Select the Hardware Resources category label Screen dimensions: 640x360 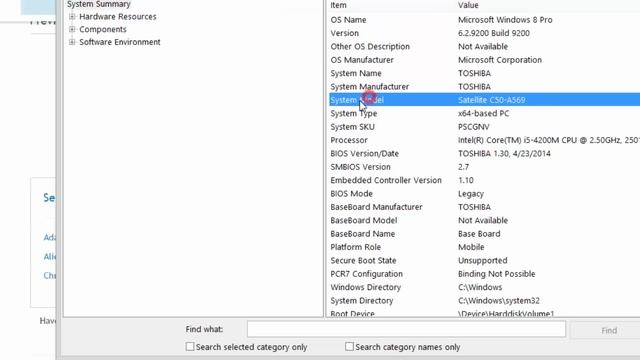click(x=118, y=17)
